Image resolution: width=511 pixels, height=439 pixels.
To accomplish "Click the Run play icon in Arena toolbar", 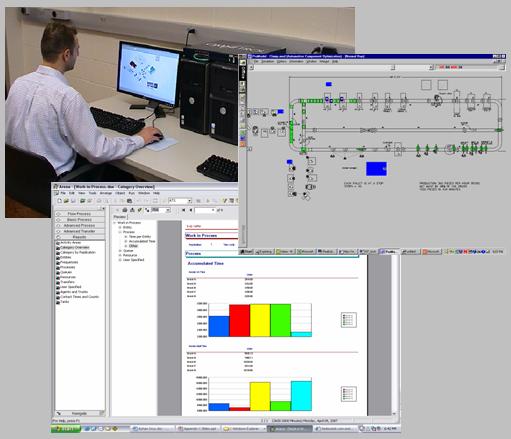I will point(208,201).
